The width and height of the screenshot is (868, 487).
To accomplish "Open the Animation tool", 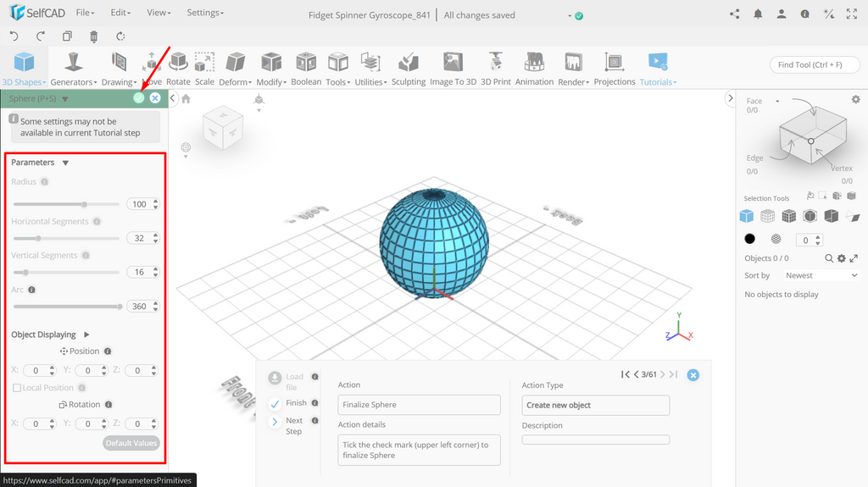I will click(534, 69).
